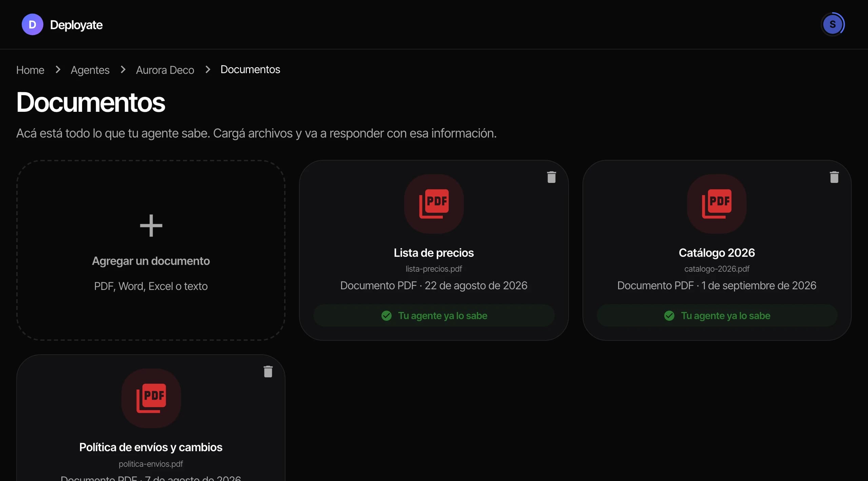Click the chevron before Documentos breadcrumb
Viewport: 868px width, 481px height.
click(x=208, y=69)
